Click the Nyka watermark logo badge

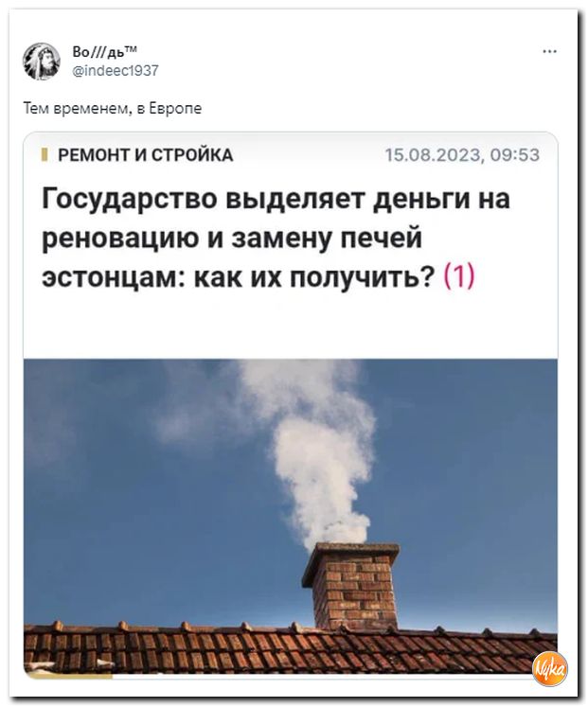point(550,669)
